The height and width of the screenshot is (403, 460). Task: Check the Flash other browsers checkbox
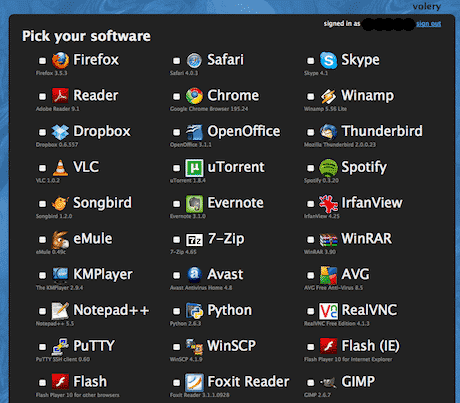(x=42, y=383)
